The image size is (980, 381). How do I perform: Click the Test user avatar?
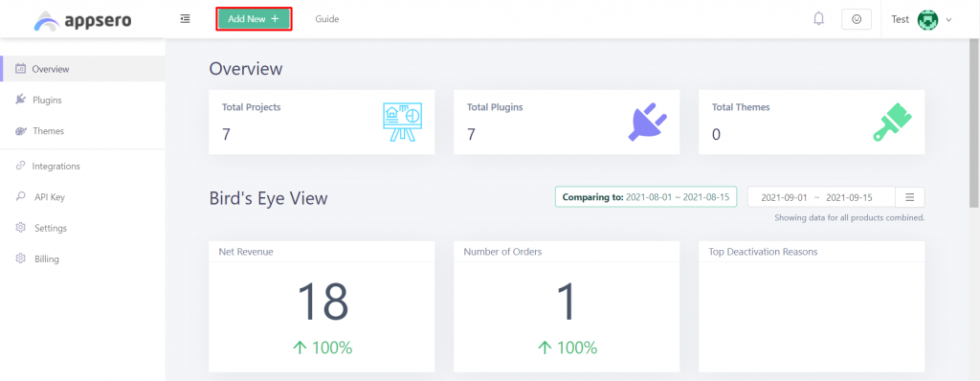coord(927,19)
